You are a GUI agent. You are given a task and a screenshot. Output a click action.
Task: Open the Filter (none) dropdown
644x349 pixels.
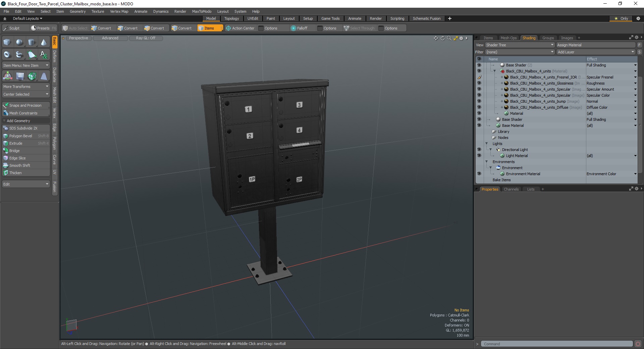point(520,52)
